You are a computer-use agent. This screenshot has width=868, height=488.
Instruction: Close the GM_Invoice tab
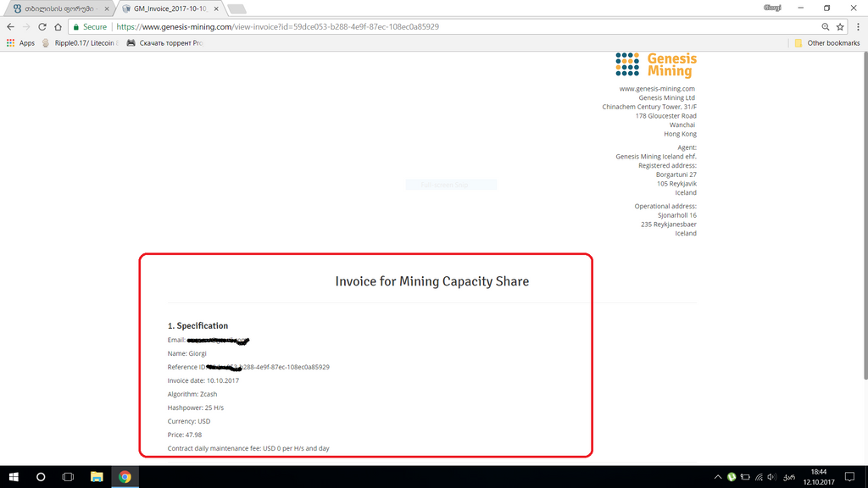pyautogui.click(x=216, y=8)
